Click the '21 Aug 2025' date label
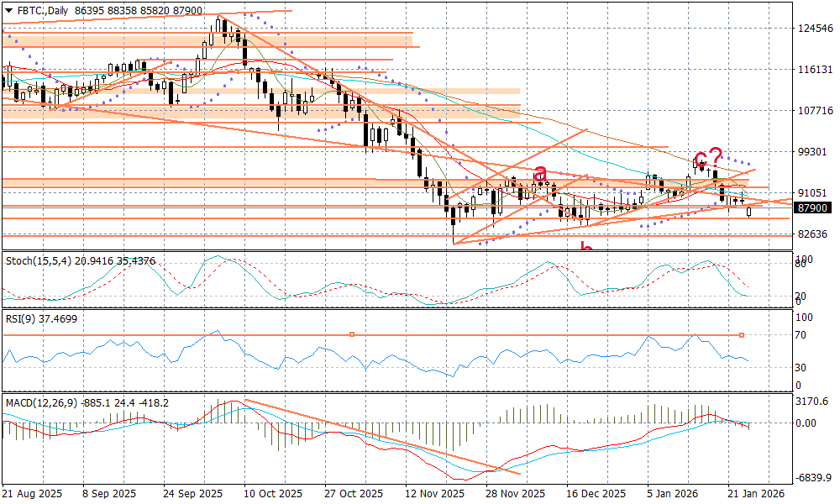Screen dimensions: 840x504 [33, 494]
